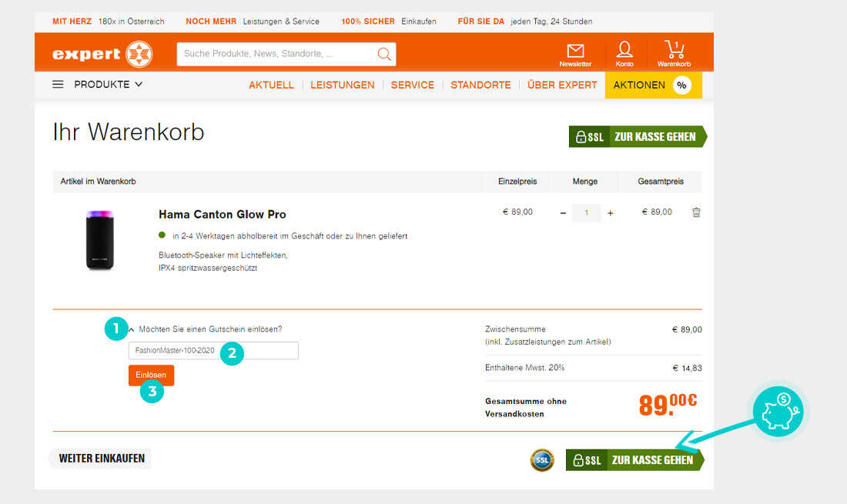The height and width of the screenshot is (504, 847).
Task: Click the expert logo in header
Action: click(x=102, y=54)
